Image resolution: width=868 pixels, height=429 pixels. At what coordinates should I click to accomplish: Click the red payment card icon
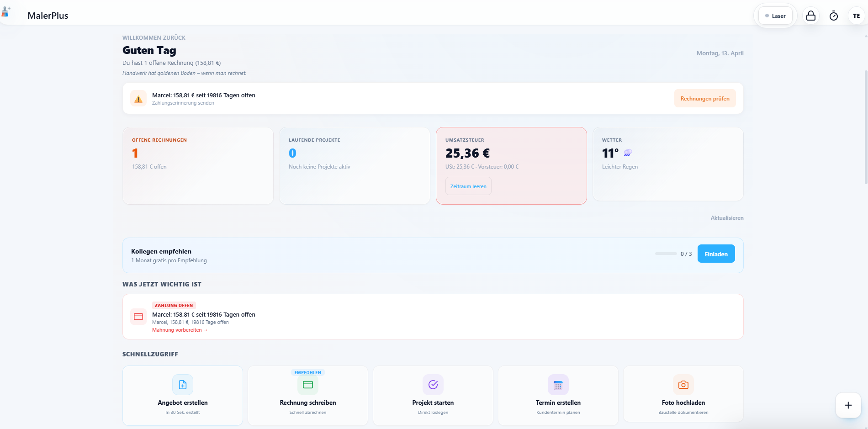point(138,317)
